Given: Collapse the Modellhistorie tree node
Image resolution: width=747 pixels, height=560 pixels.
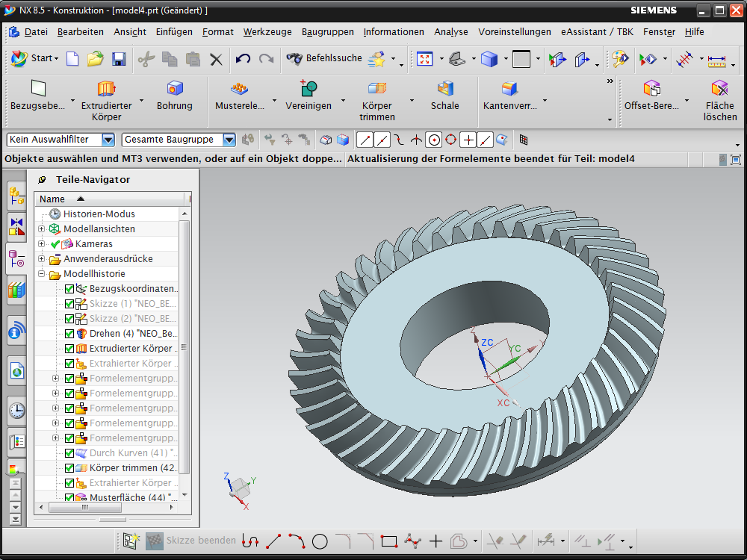Looking at the screenshot, I should pyautogui.click(x=42, y=274).
